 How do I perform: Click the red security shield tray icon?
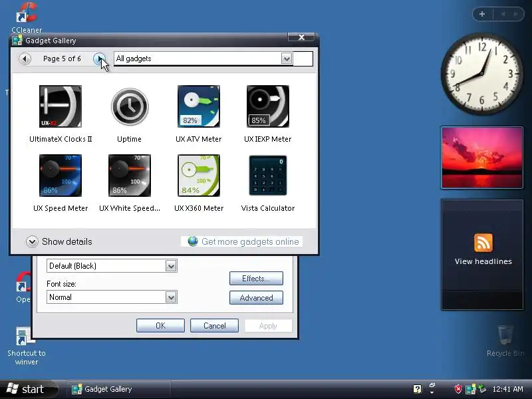pyautogui.click(x=458, y=389)
